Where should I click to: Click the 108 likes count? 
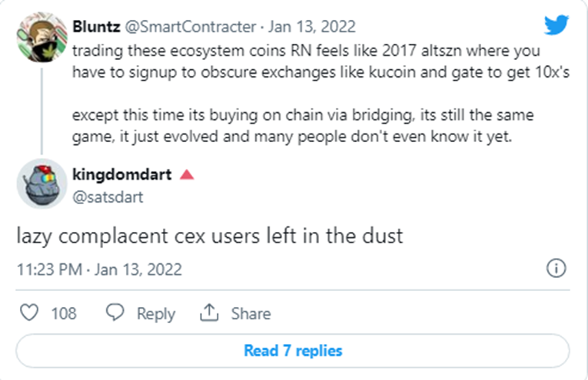click(x=64, y=313)
